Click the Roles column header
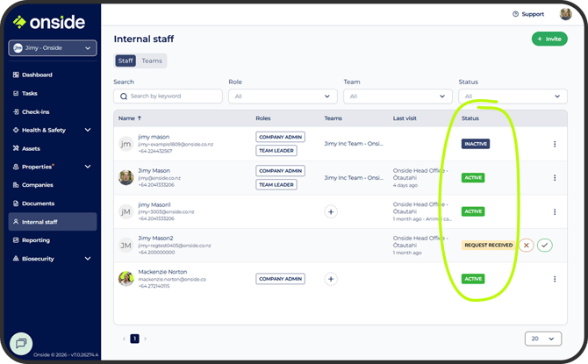 pos(263,118)
